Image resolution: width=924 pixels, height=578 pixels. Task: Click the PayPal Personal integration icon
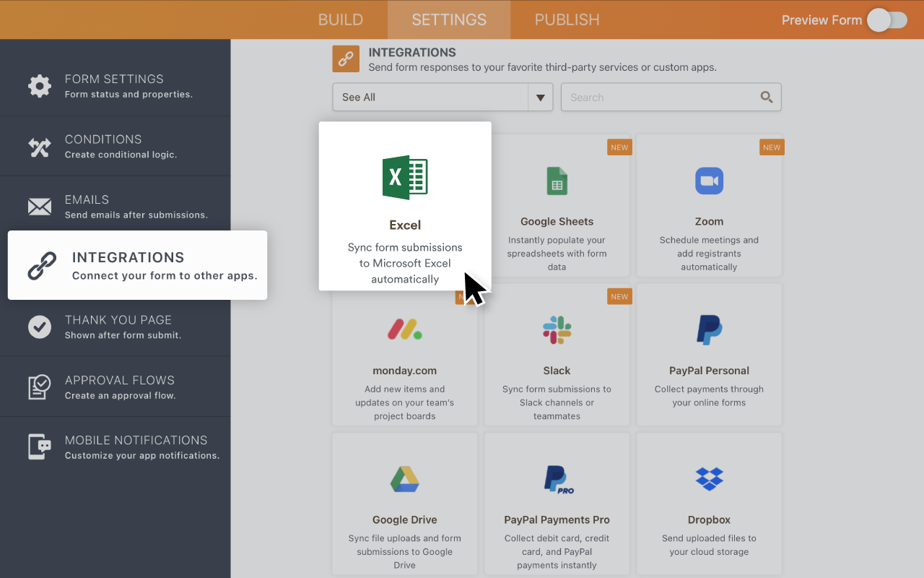click(x=709, y=330)
